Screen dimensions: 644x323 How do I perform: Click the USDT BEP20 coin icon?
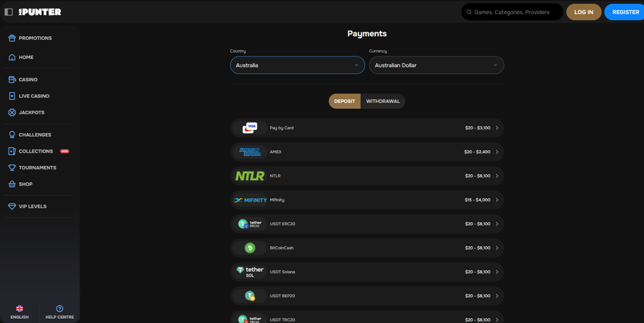[250, 296]
